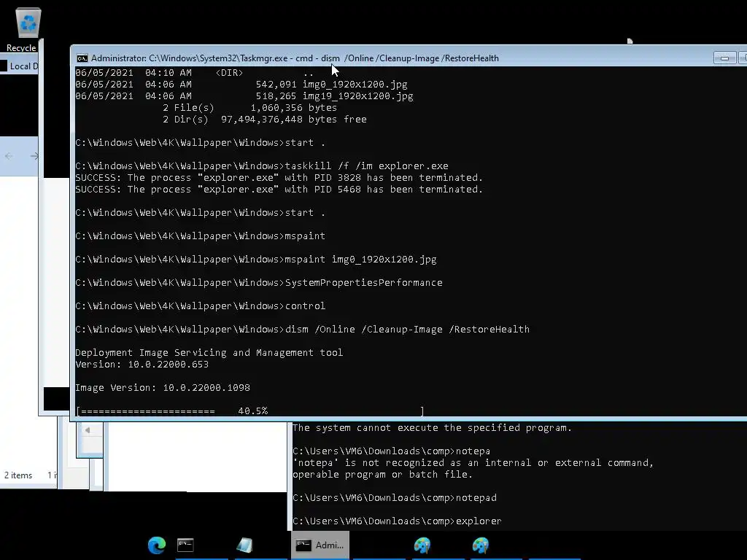Minimize the Administrator cmd window
The height and width of the screenshot is (560, 747).
[x=724, y=58]
